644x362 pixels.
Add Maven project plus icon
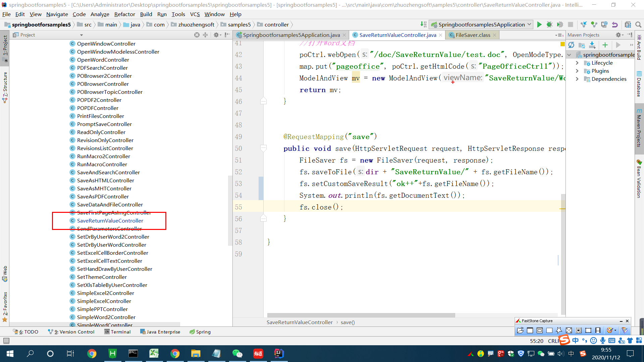[605, 45]
